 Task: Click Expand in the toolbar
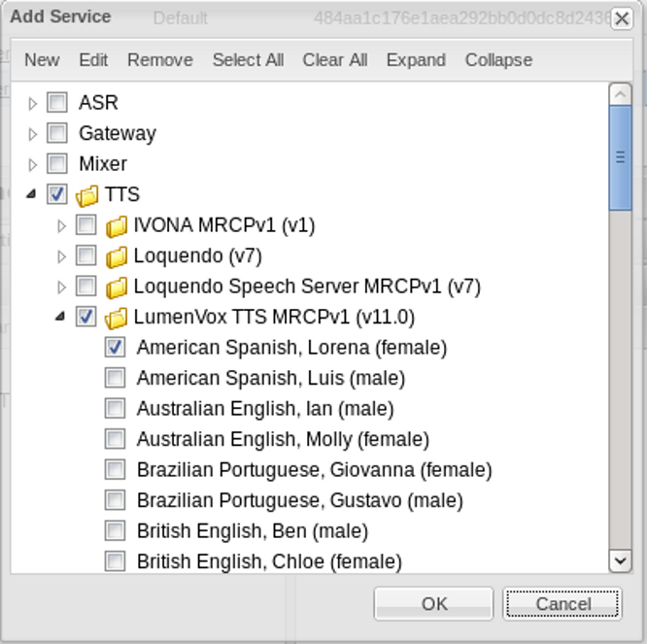point(416,60)
